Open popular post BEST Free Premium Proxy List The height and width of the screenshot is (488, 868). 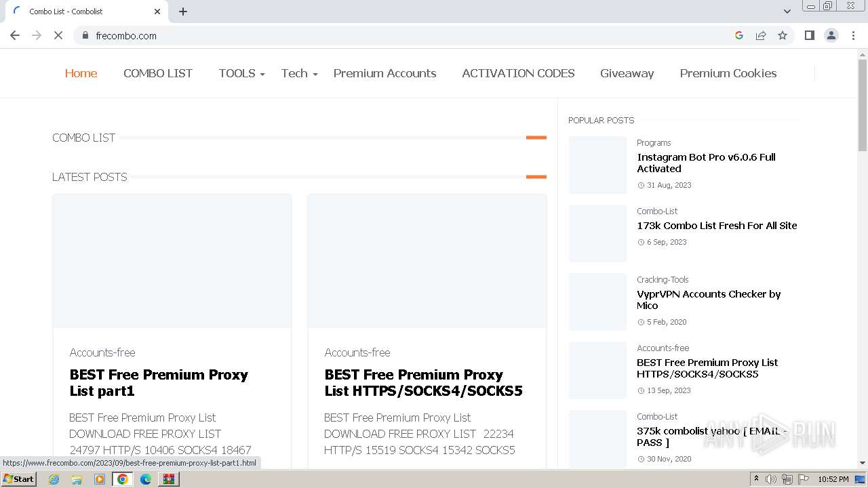707,368
